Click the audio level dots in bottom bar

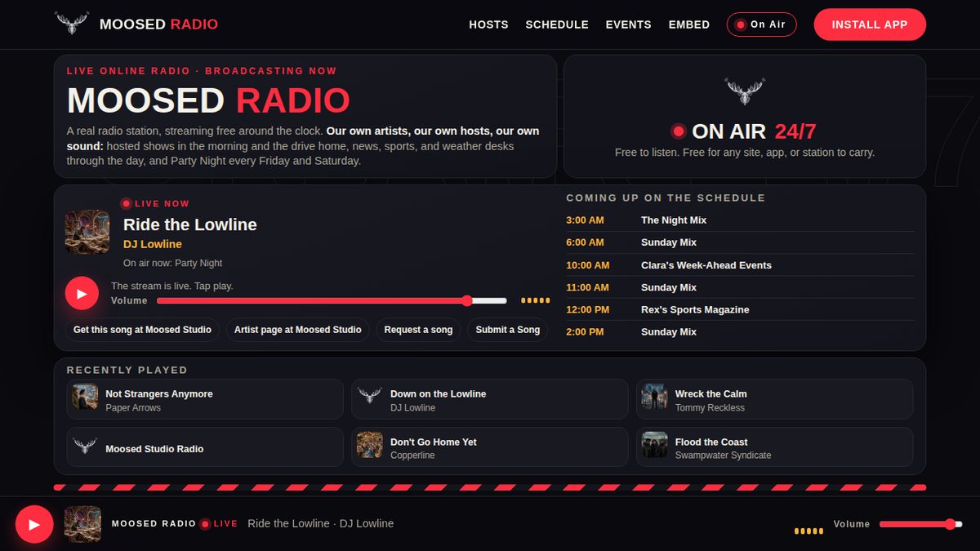[x=809, y=531]
